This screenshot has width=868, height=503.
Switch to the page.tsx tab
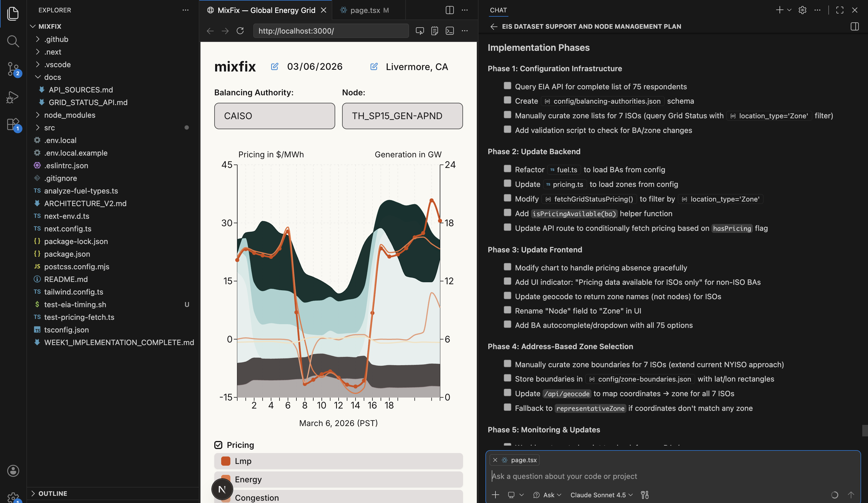(365, 10)
